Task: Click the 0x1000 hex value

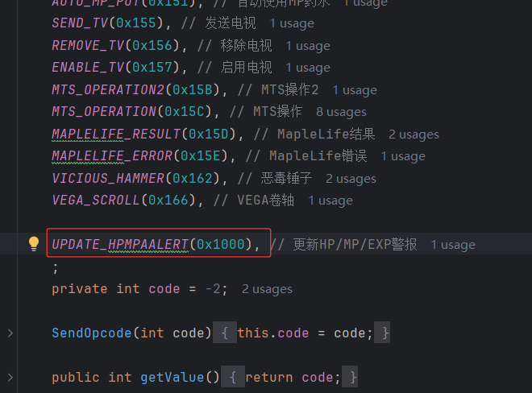Action: click(220, 244)
